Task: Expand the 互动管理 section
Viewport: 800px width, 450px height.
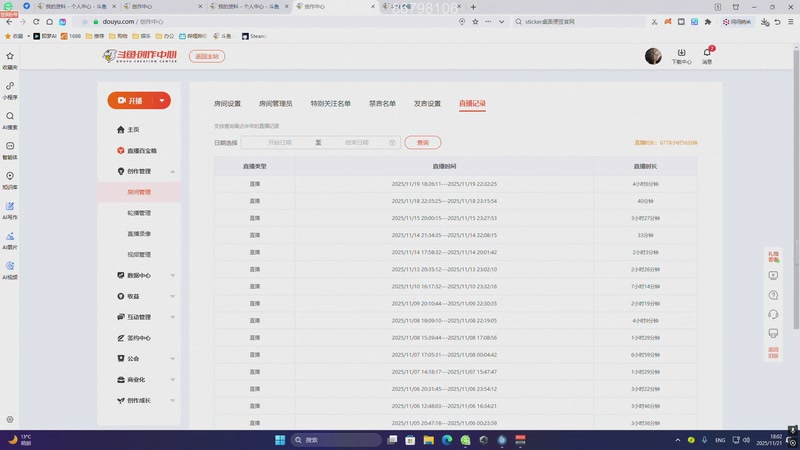Action: [x=172, y=317]
